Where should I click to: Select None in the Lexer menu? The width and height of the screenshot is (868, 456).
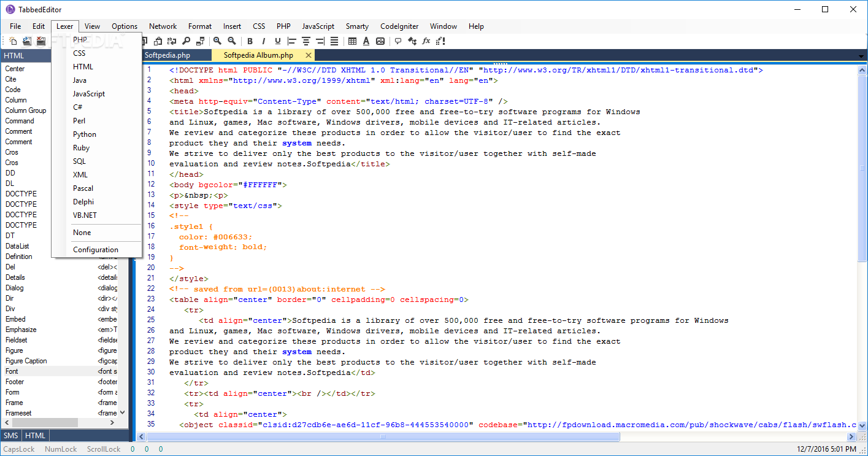(98, 233)
